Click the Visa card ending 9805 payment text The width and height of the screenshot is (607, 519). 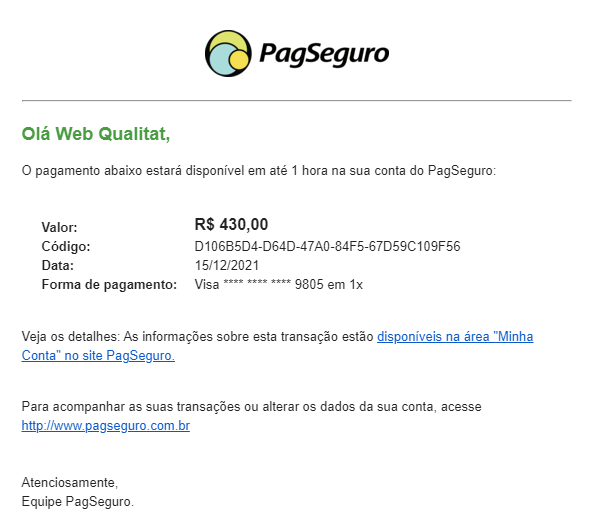click(x=279, y=285)
